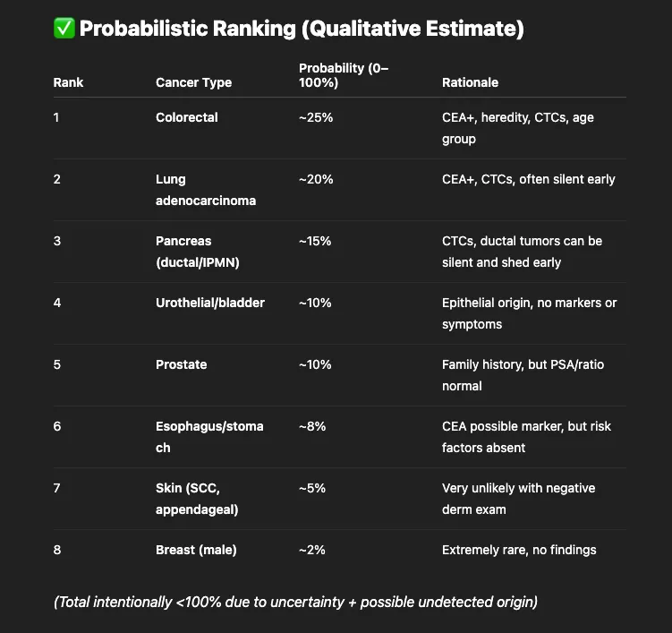The width and height of the screenshot is (672, 633).
Task: Select the Rank column header
Action: point(68,82)
